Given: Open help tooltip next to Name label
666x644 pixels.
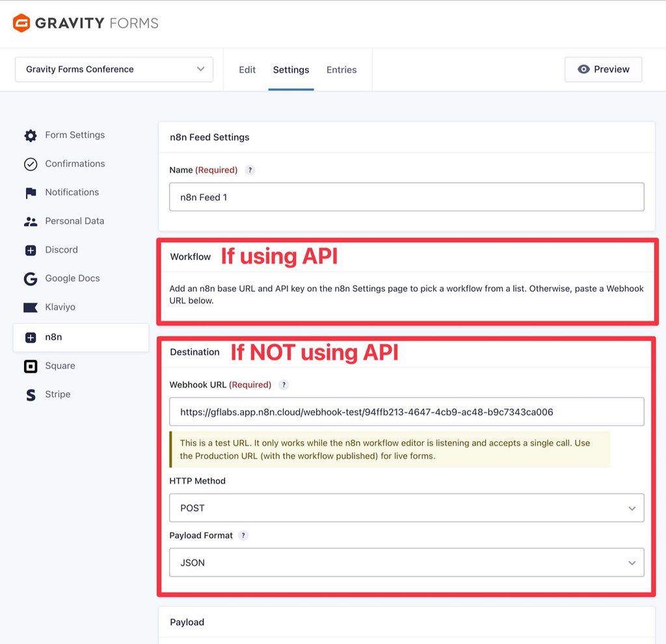Looking at the screenshot, I should pyautogui.click(x=250, y=170).
